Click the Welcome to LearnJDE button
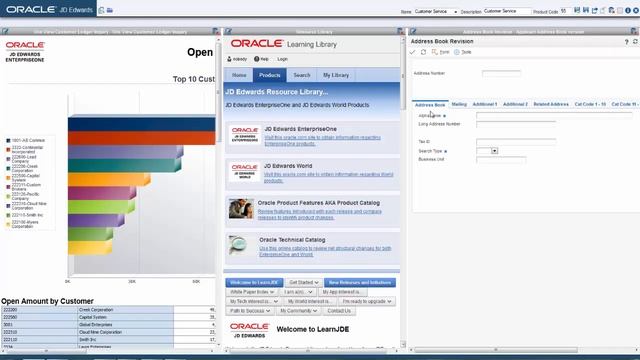 click(254, 282)
